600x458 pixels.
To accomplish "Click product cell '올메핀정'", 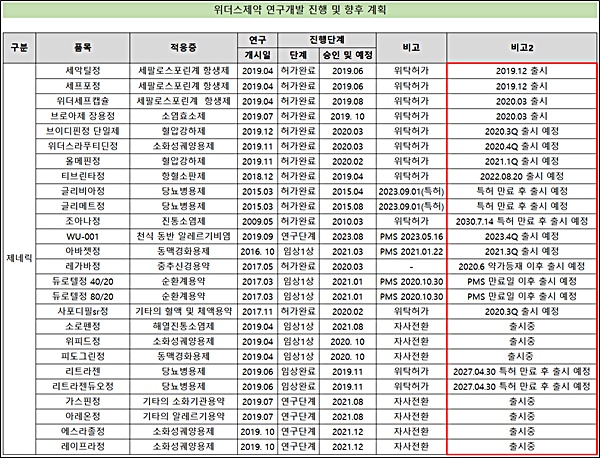I will (x=83, y=161).
